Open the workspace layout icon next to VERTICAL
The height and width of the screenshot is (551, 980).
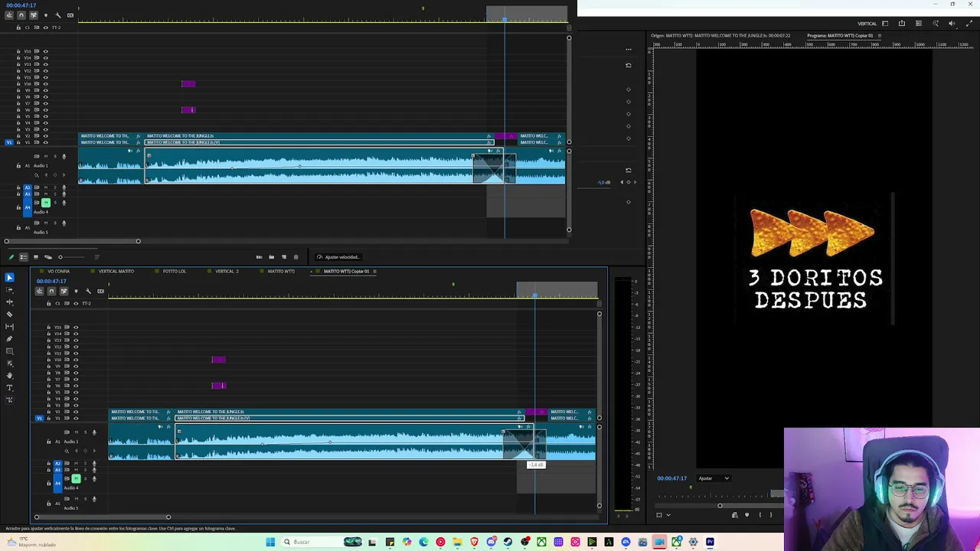[885, 24]
